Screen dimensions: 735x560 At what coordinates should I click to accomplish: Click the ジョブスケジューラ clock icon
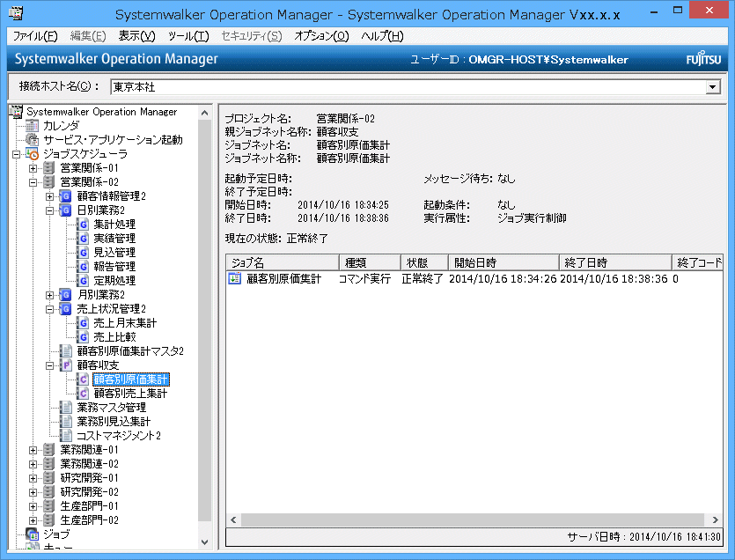tap(33, 154)
